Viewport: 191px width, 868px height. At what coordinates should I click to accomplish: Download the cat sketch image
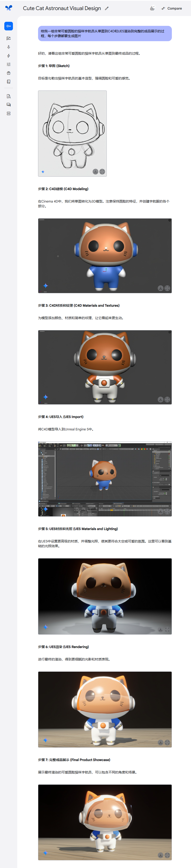[x=96, y=171]
